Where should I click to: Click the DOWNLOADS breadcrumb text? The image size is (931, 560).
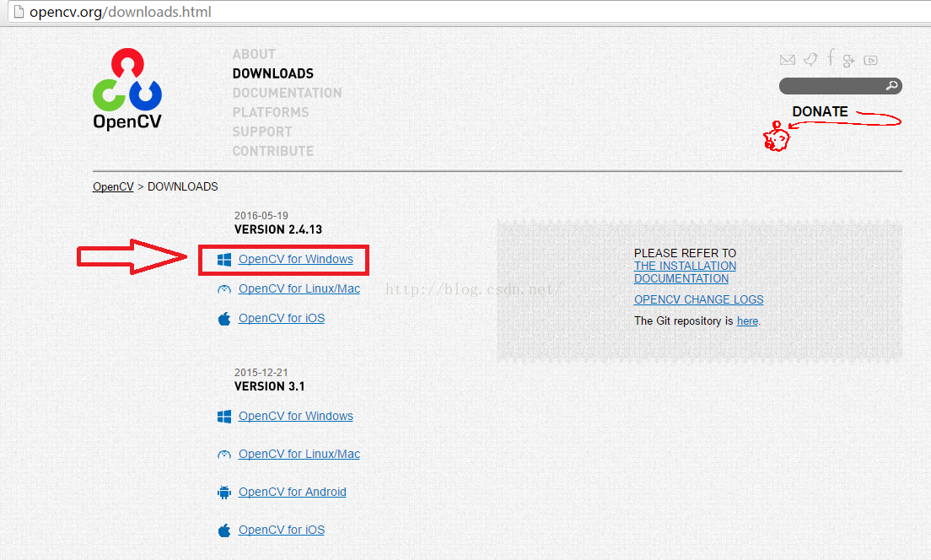pyautogui.click(x=182, y=186)
